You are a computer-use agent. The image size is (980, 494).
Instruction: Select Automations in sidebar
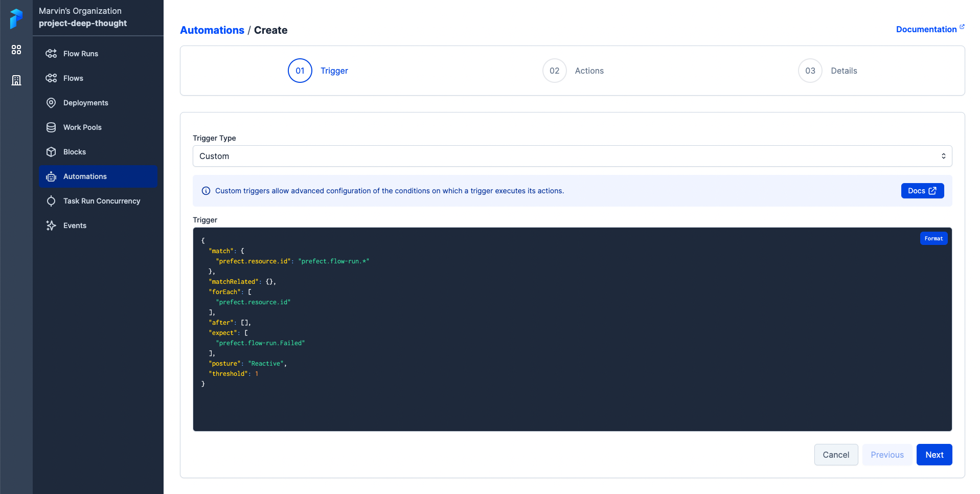click(98, 176)
